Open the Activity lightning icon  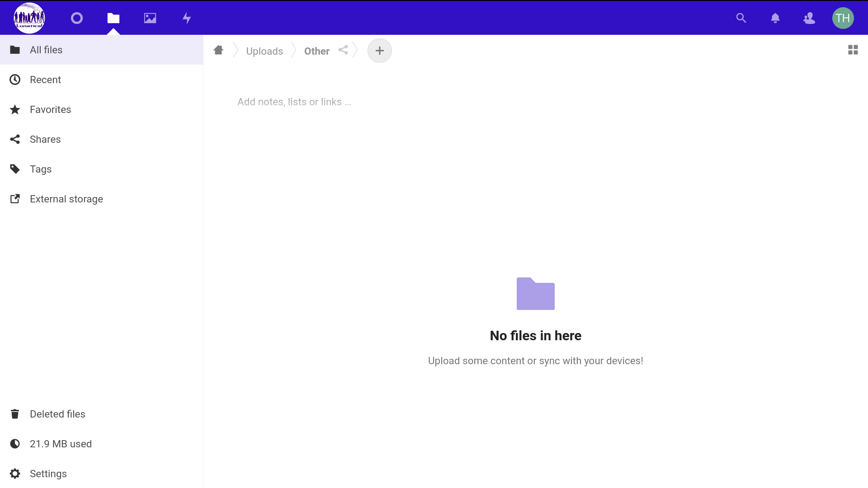click(x=187, y=18)
